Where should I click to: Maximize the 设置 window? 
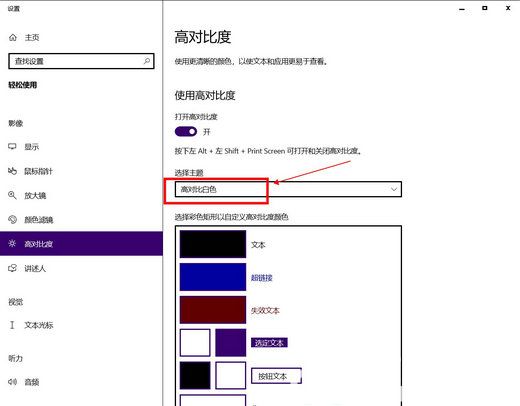[485, 8]
